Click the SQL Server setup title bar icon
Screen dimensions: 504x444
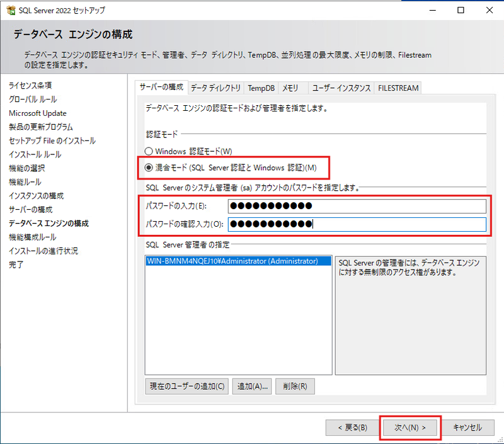click(11, 10)
